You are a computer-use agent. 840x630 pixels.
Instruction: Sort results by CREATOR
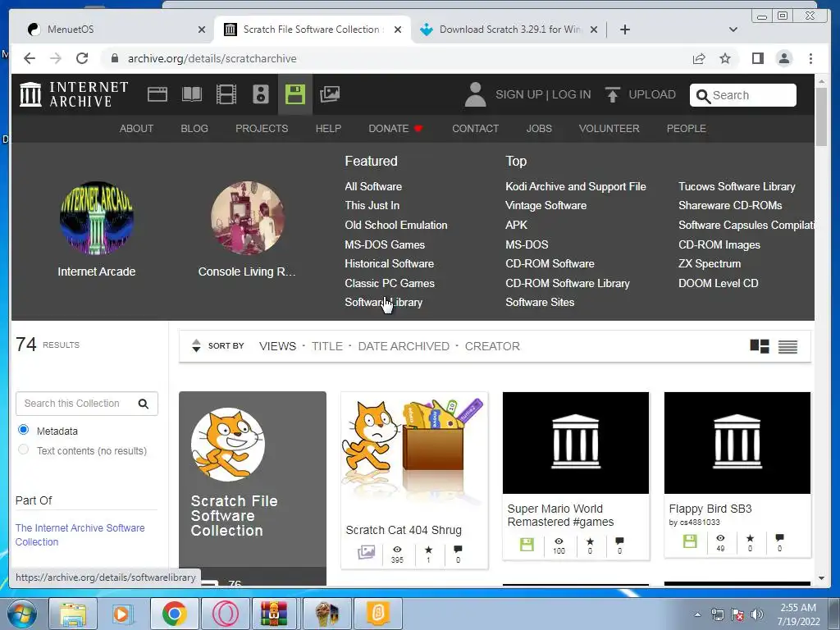(x=492, y=347)
